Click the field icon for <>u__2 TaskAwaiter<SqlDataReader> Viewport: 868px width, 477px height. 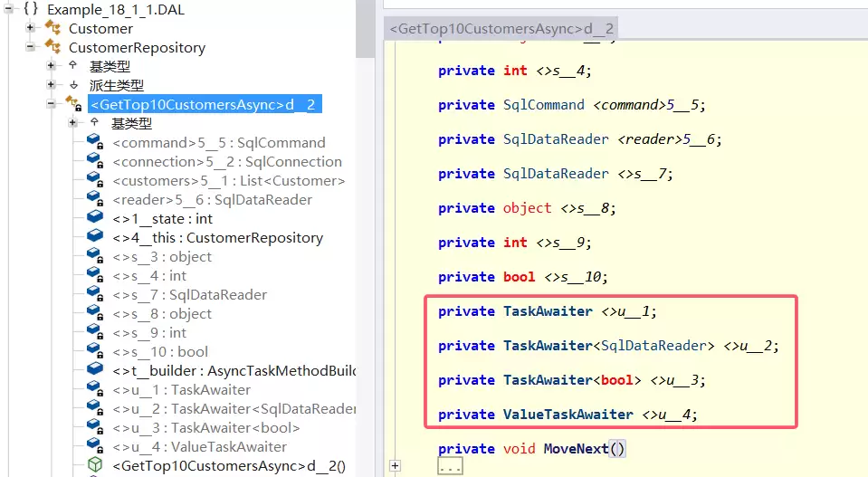pos(95,408)
